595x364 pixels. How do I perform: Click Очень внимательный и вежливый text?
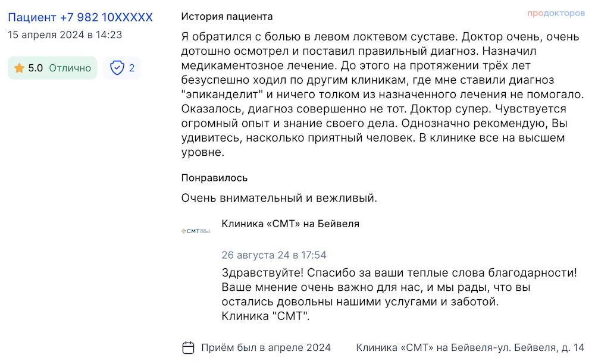[x=279, y=198]
